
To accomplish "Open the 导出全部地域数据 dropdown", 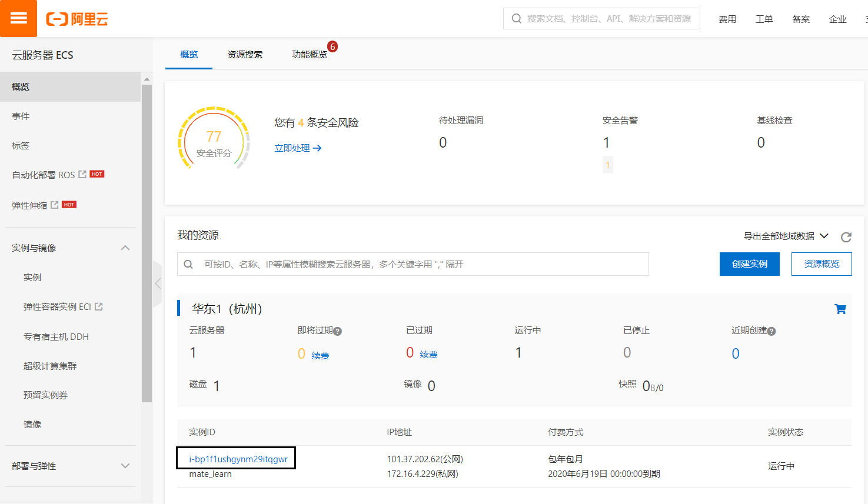I will point(786,236).
